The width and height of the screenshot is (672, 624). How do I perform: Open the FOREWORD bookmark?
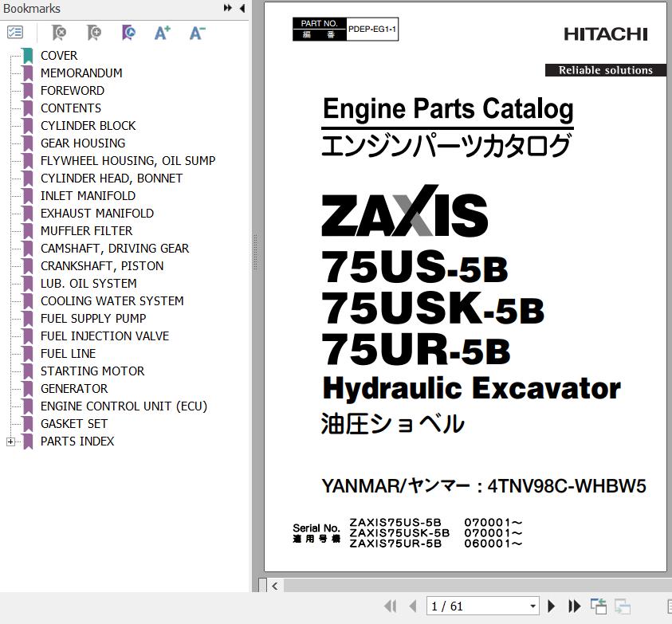pos(73,91)
